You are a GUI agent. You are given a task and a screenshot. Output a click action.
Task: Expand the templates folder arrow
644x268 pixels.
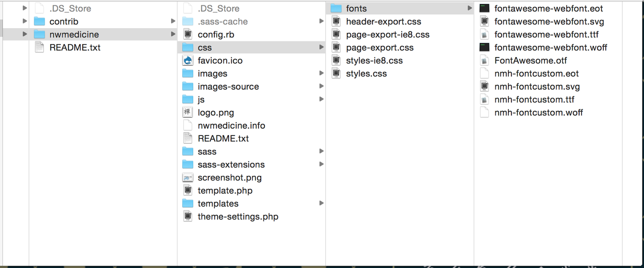pyautogui.click(x=321, y=203)
